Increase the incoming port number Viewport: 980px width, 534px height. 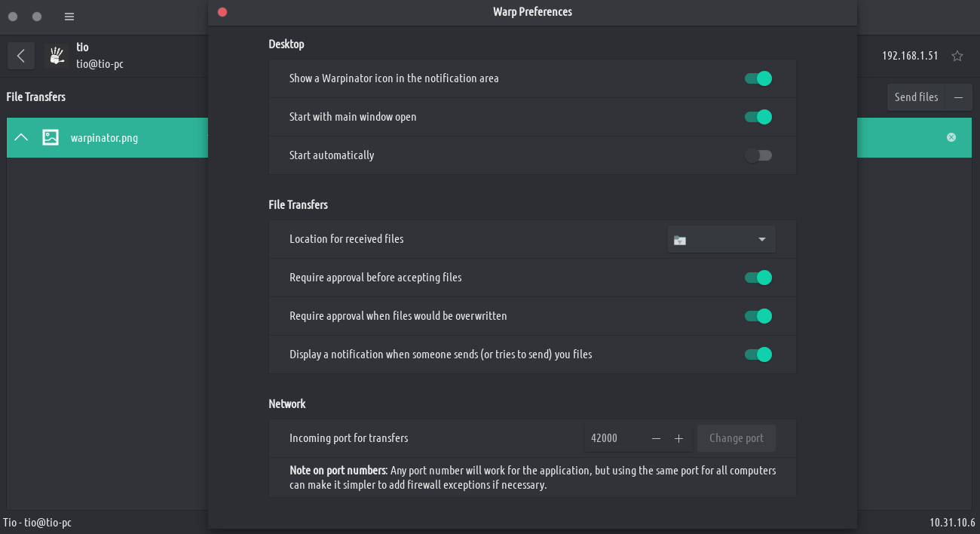tap(678, 438)
